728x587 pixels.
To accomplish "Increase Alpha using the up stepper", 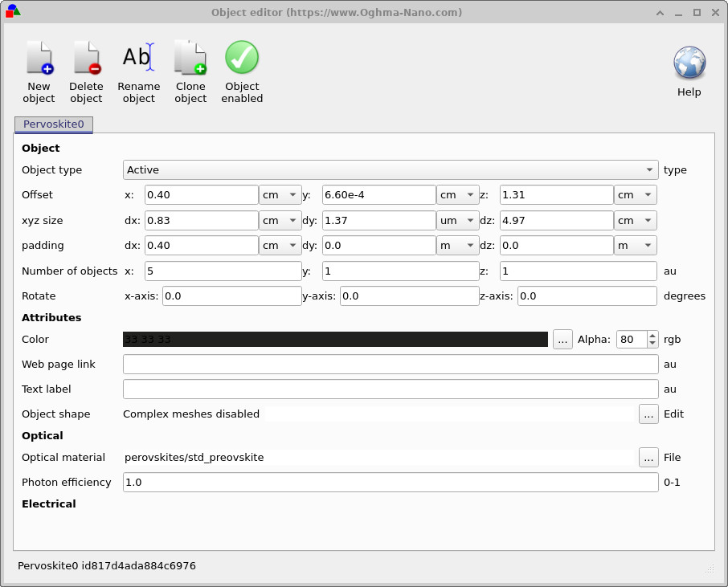I will tap(651, 335).
